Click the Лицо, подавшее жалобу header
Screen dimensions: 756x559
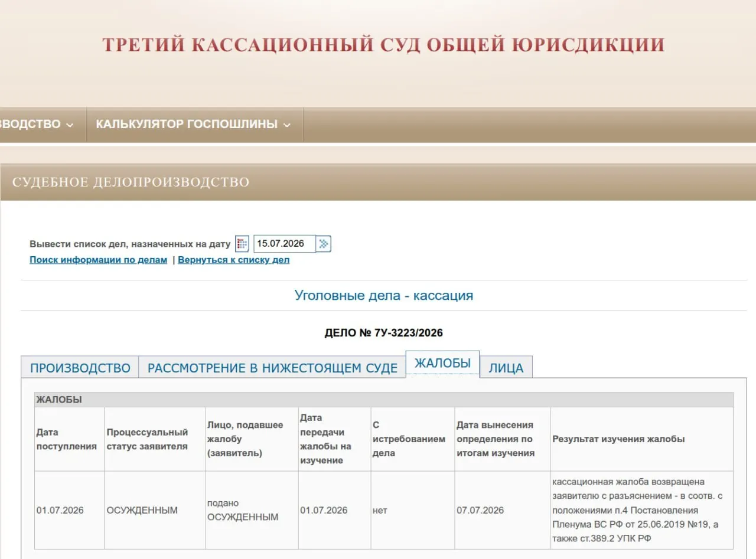pos(252,439)
